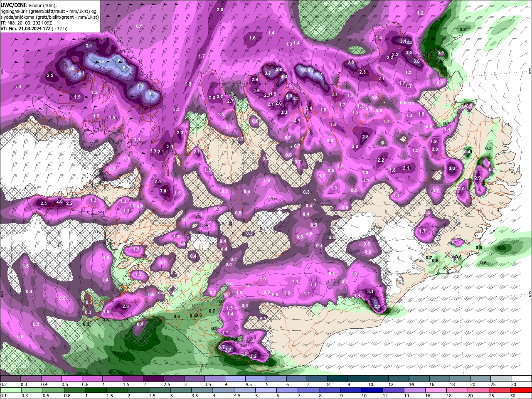Click the 6.2 snowfall value on the map
Image resolution: width=532 pixels, height=399 pixels.
[126, 68]
